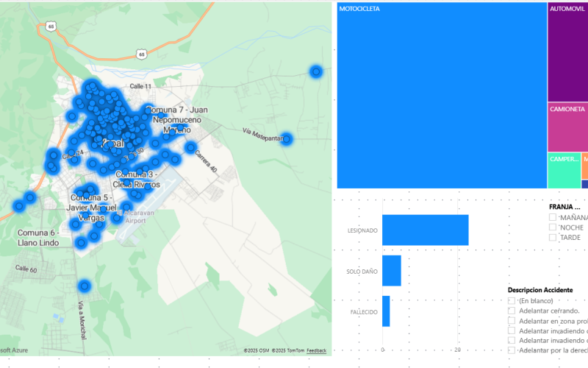Click the LESIONADO bar in chart

425,230
